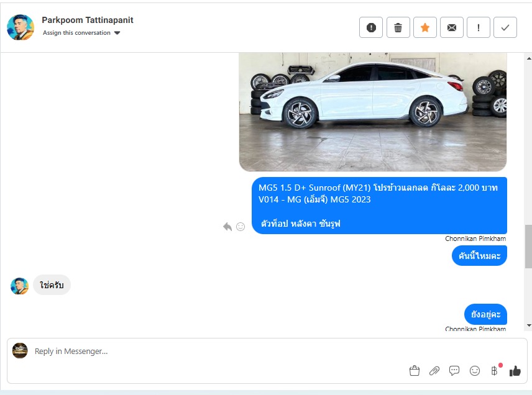Toggle the orange star follow-up icon

click(424, 27)
